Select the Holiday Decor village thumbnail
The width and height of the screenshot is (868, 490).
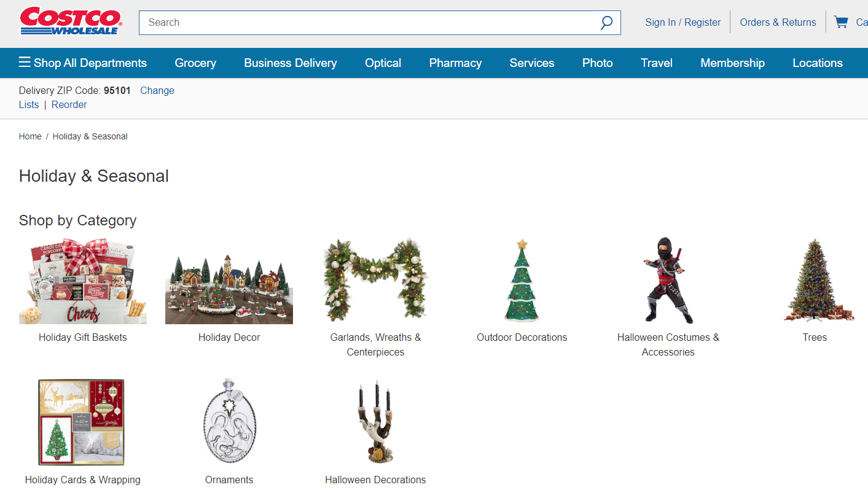pos(229,281)
